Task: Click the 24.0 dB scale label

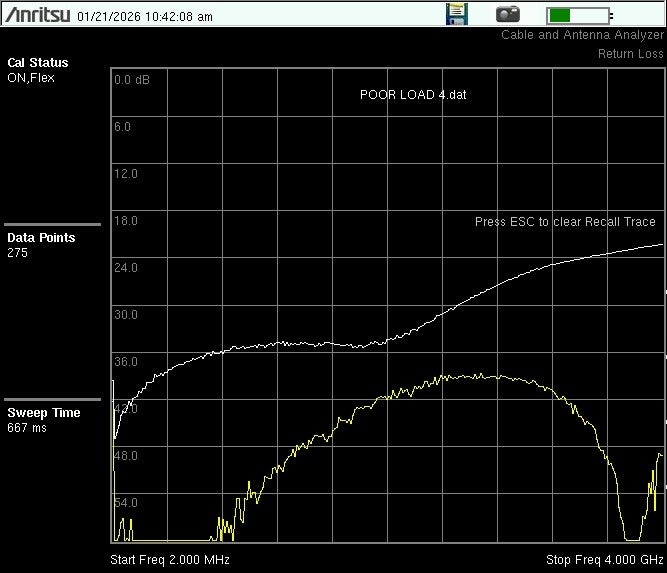Action: pos(125,268)
